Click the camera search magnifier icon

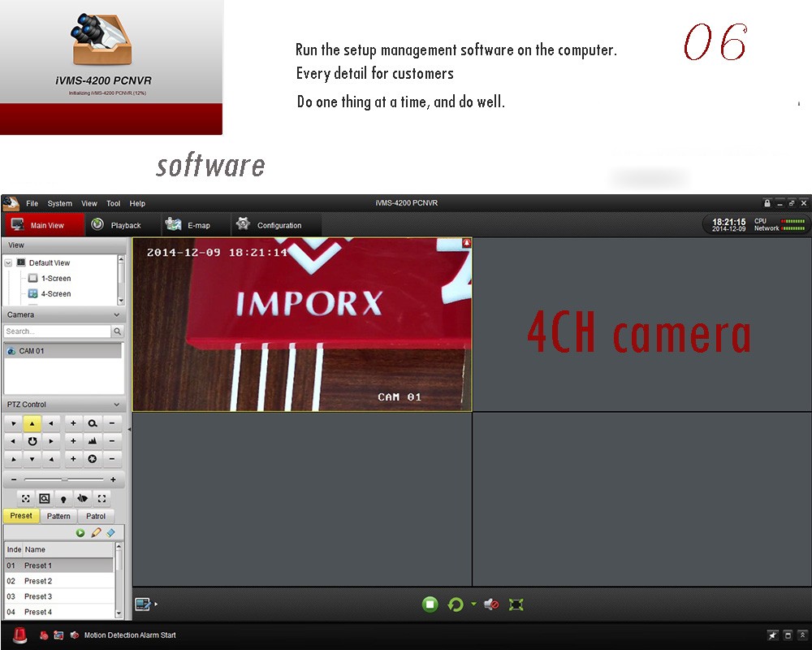(118, 331)
